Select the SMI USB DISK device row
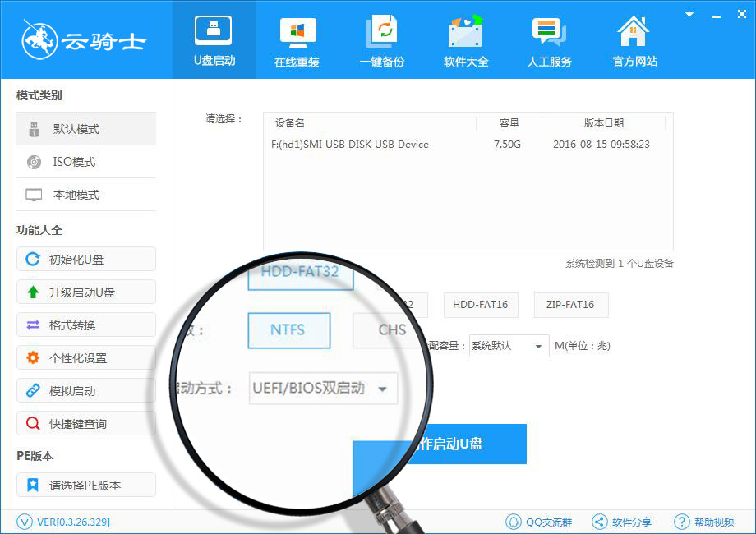The width and height of the screenshot is (756, 534). point(370,144)
